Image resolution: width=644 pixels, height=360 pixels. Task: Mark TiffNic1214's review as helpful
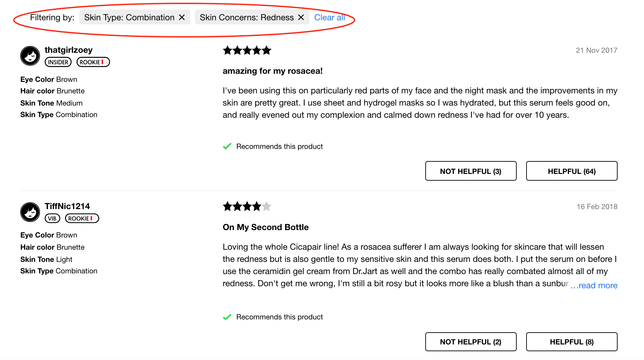click(572, 342)
